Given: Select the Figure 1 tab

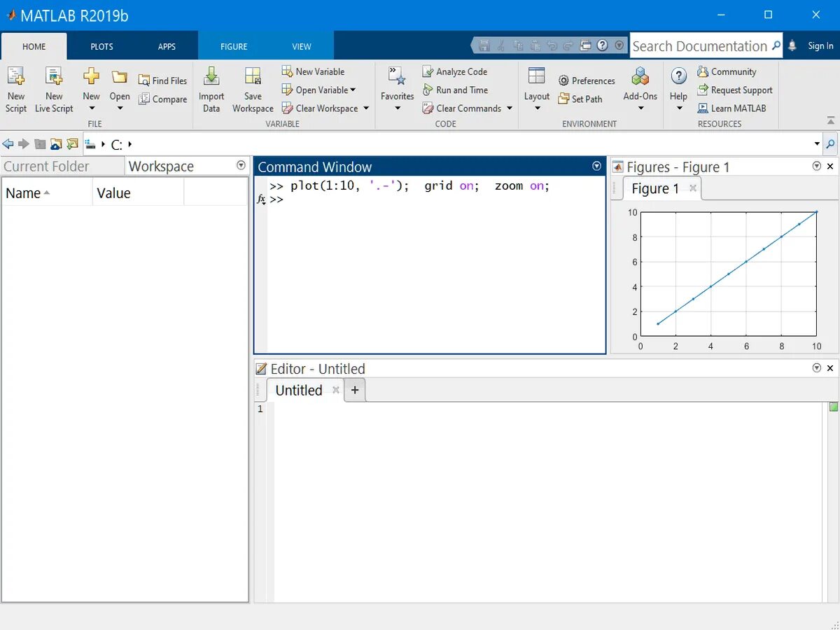Looking at the screenshot, I should pyautogui.click(x=655, y=188).
